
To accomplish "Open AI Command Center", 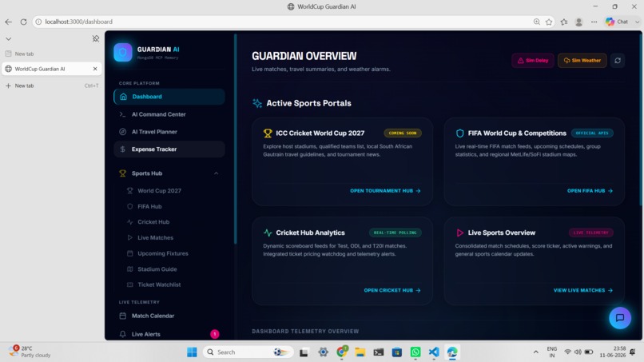I will pos(169,114).
